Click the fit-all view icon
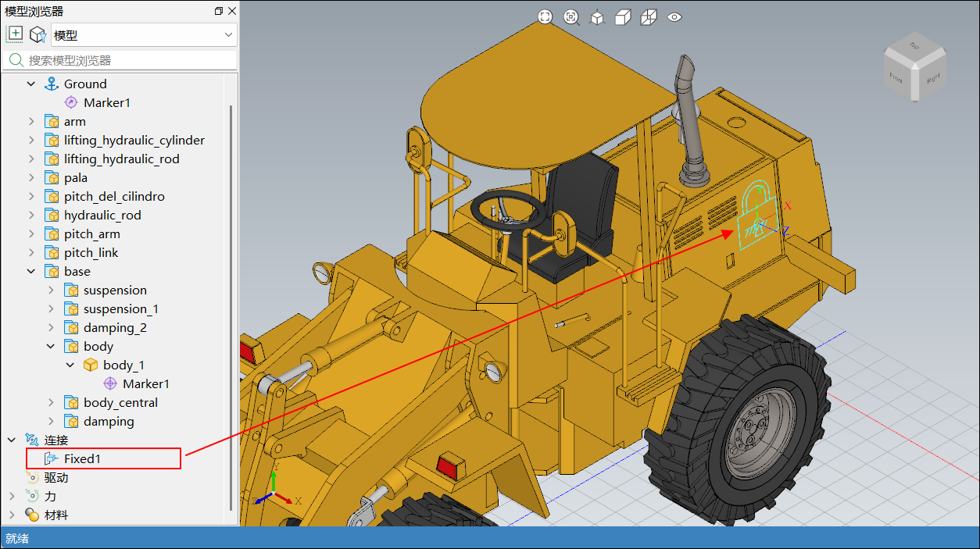This screenshot has height=549, width=980. point(545,17)
